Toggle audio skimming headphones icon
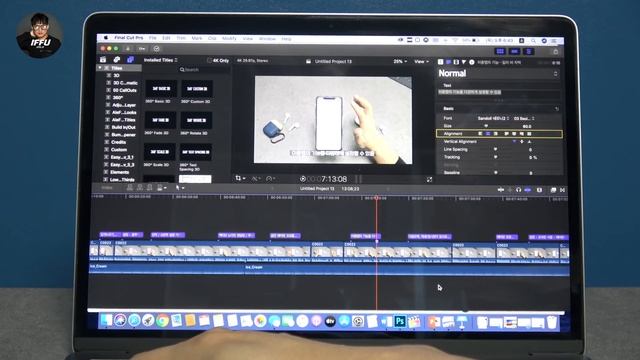This screenshot has width=640, height=360. [x=518, y=190]
